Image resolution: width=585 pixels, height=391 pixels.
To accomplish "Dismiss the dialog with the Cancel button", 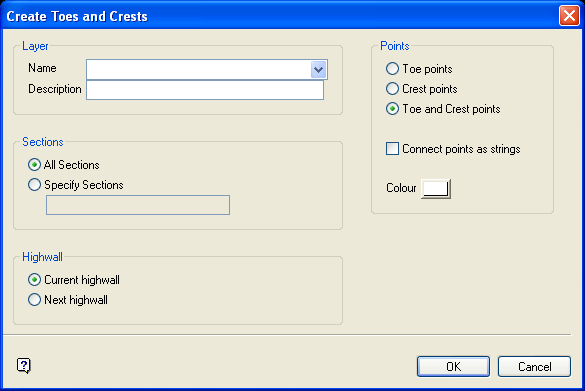I will [534, 366].
